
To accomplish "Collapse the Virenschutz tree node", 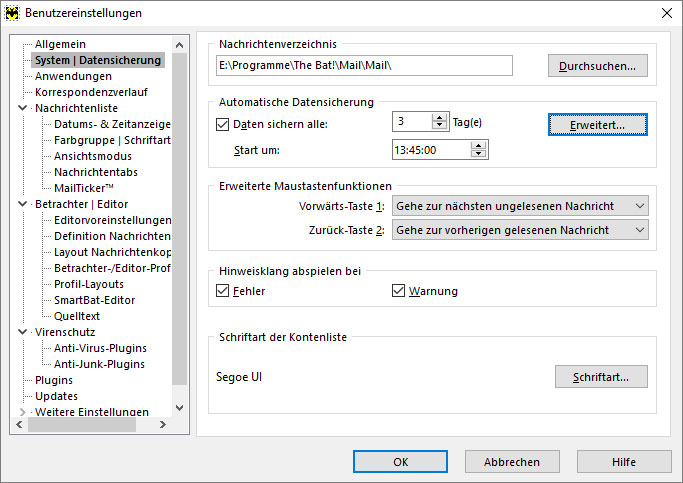I will 23,332.
